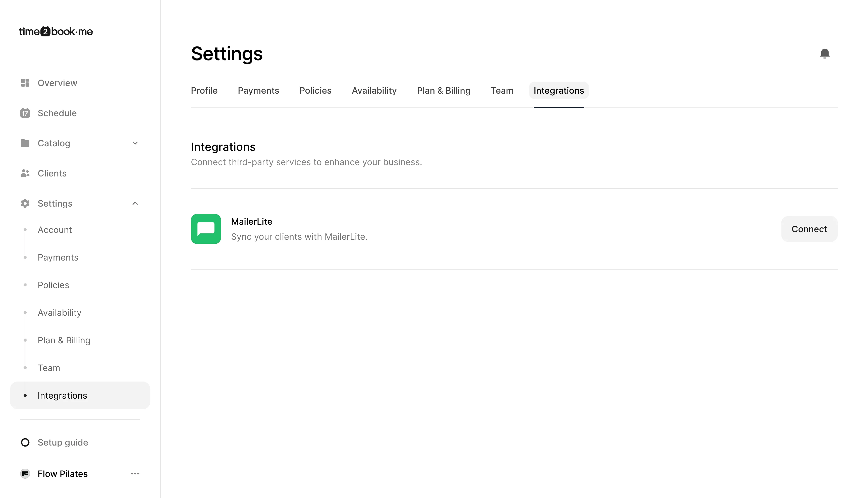Open Flow Pilates three-dot options menu
This screenshot has width=868, height=498.
135,474
